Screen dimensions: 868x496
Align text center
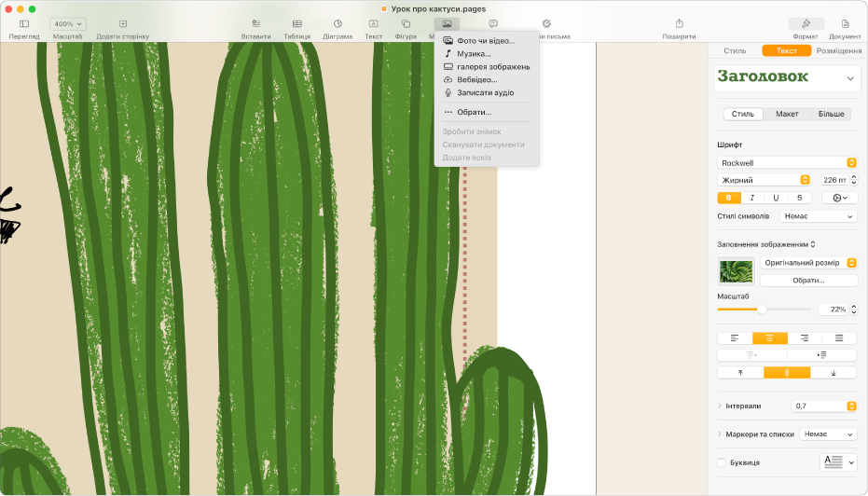tap(769, 338)
